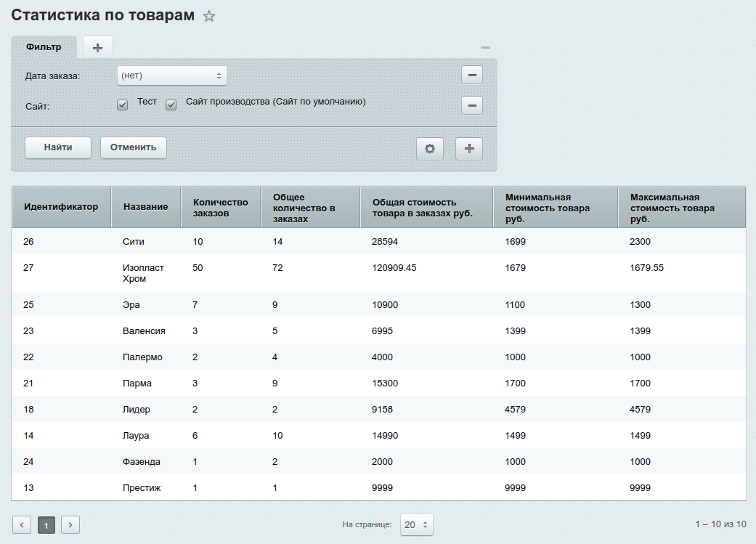Open the 'Дата заказа' dropdown
Viewport: 756px width, 544px height.
[172, 76]
